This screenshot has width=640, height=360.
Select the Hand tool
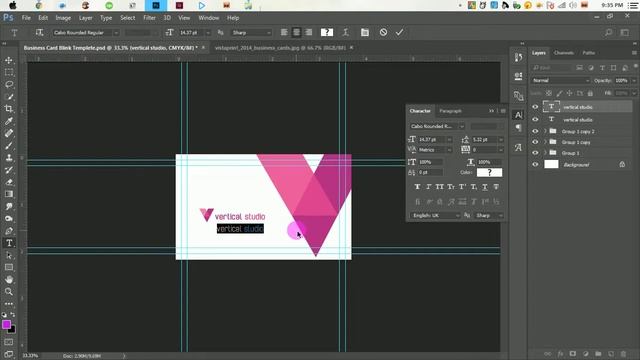[x=9, y=280]
